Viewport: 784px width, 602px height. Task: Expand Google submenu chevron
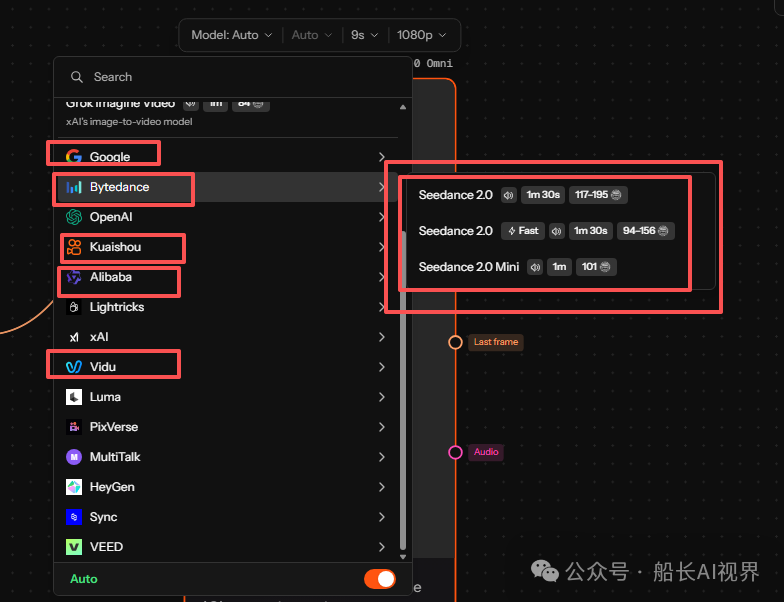[x=382, y=157]
